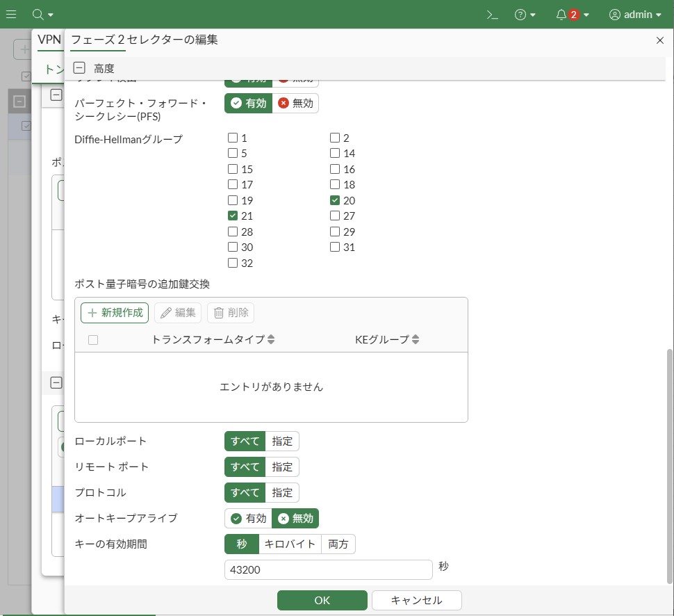The height and width of the screenshot is (616, 674).
Task: Sort by KEグループ column arrows
Action: (x=416, y=340)
